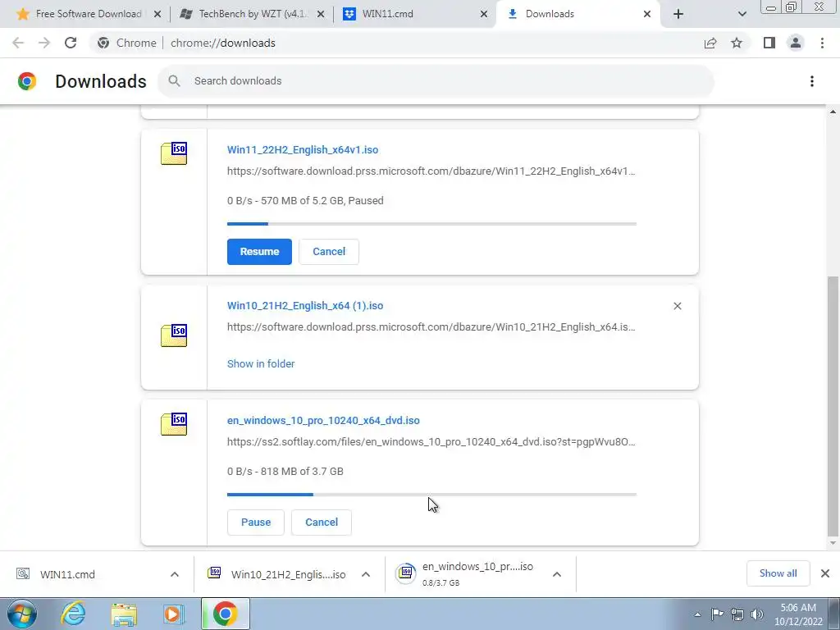The image size is (840, 630).
Task: Click the scrollbar down arrow
Action: pos(833,543)
